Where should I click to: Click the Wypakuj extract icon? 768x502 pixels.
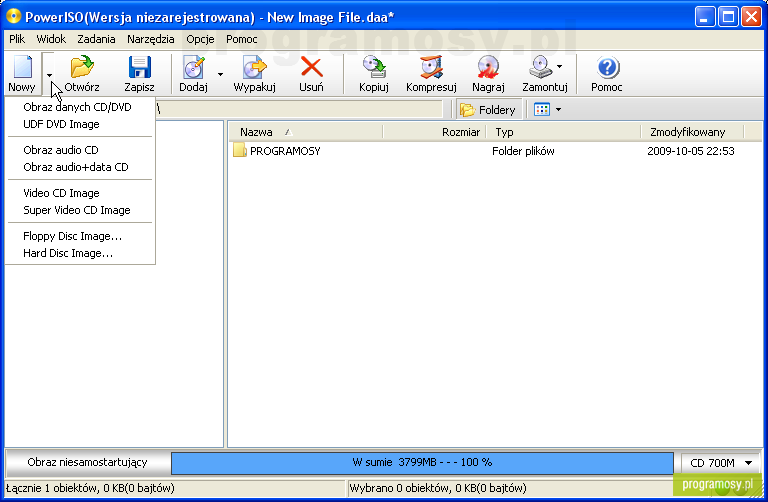point(255,67)
